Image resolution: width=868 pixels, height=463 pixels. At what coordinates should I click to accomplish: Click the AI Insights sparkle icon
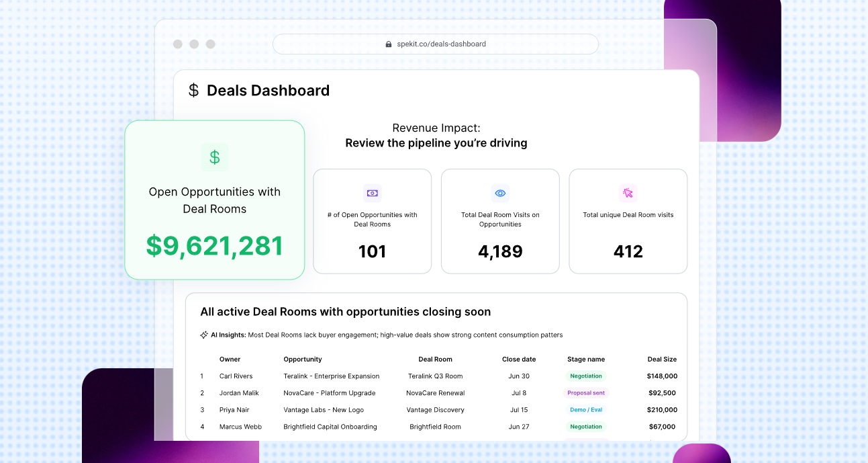pyautogui.click(x=204, y=335)
